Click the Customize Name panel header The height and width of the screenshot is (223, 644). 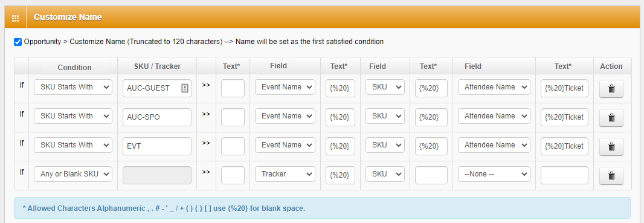pos(322,18)
